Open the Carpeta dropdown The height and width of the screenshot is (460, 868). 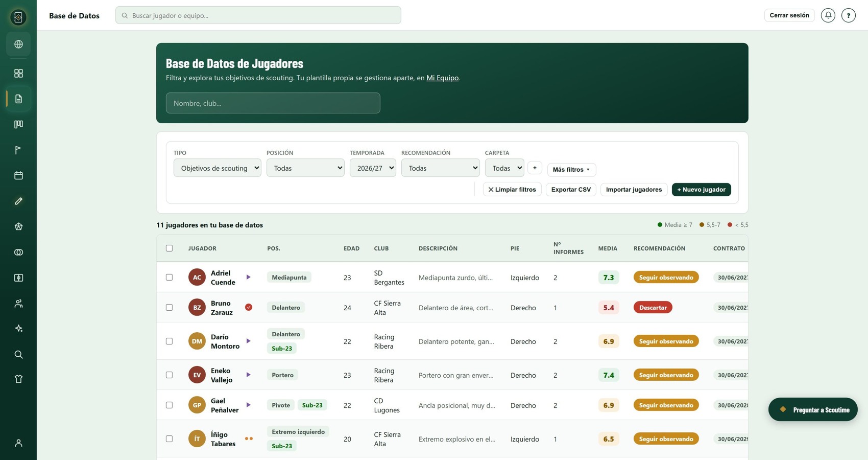tap(504, 168)
